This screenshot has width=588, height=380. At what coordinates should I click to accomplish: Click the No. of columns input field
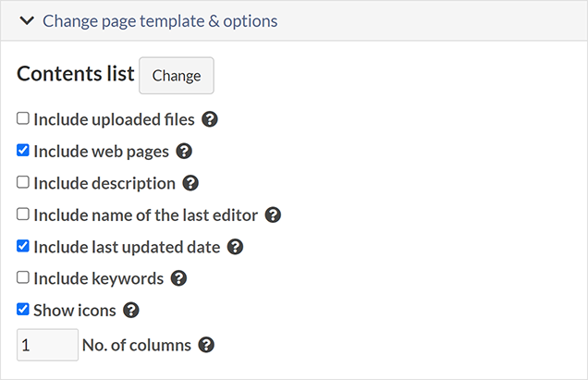47,345
